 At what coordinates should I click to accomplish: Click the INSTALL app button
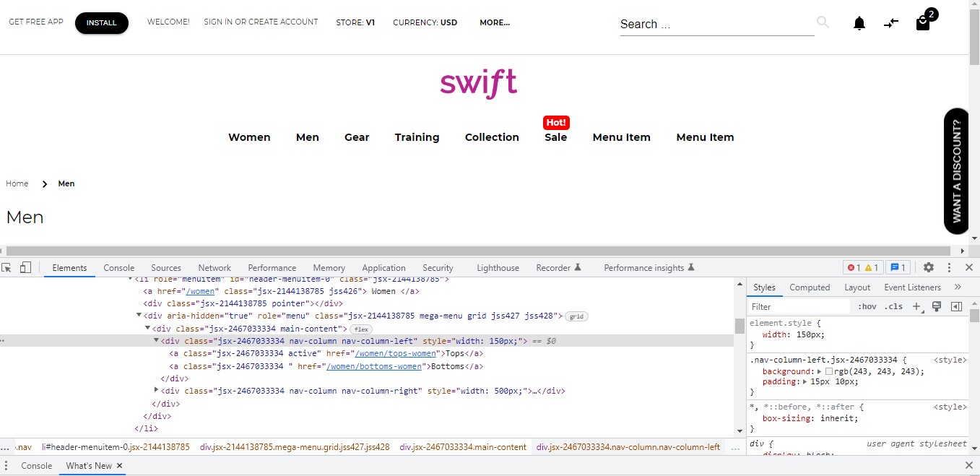(101, 23)
